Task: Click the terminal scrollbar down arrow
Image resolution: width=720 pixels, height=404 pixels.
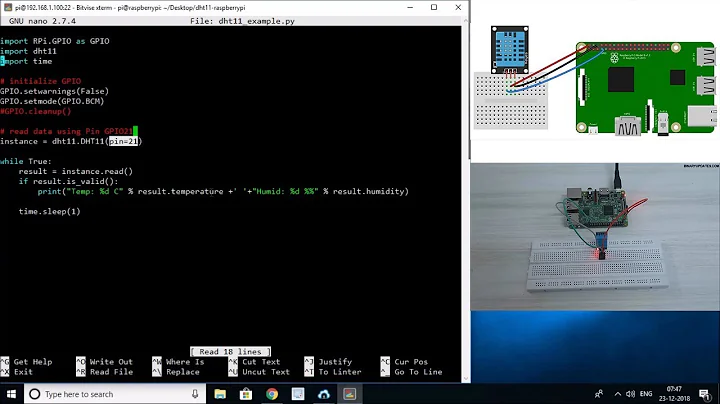Action: 466,378
